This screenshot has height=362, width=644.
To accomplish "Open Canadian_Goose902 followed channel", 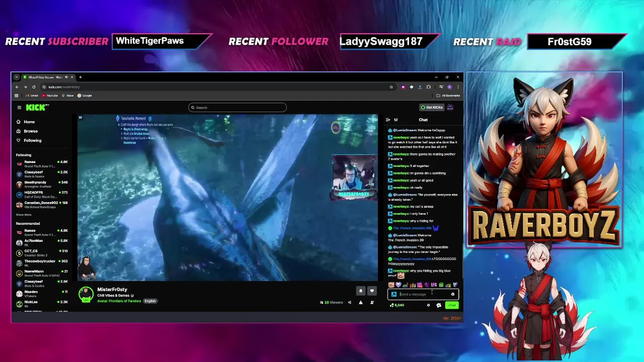I will click(x=42, y=205).
